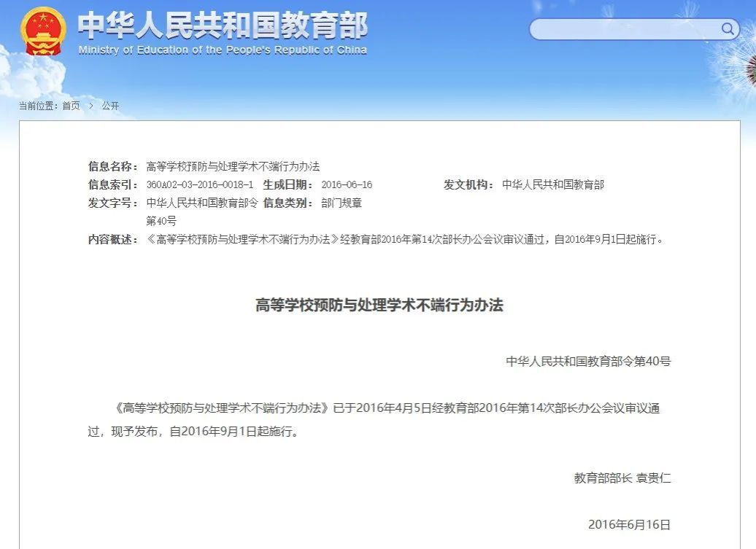
Task: Click the 中华人民共和国教育部 site title
Action: tap(223, 25)
